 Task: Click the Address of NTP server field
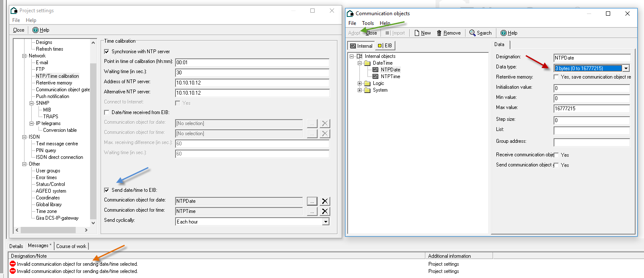pos(252,82)
